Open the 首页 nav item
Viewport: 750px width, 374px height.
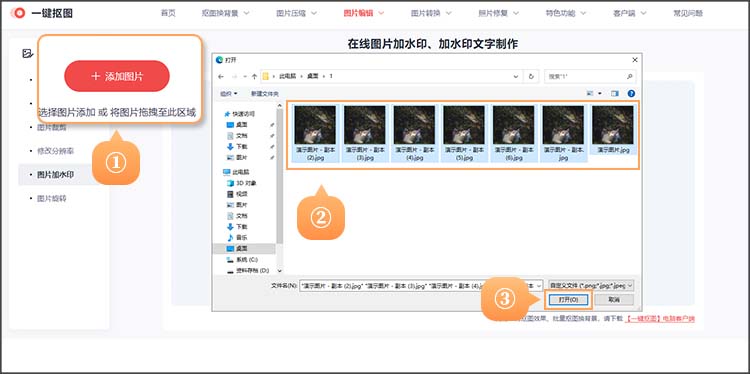(168, 13)
